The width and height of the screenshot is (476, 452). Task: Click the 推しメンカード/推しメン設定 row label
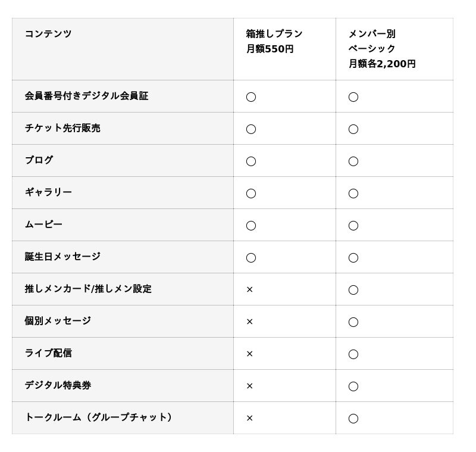coord(88,289)
